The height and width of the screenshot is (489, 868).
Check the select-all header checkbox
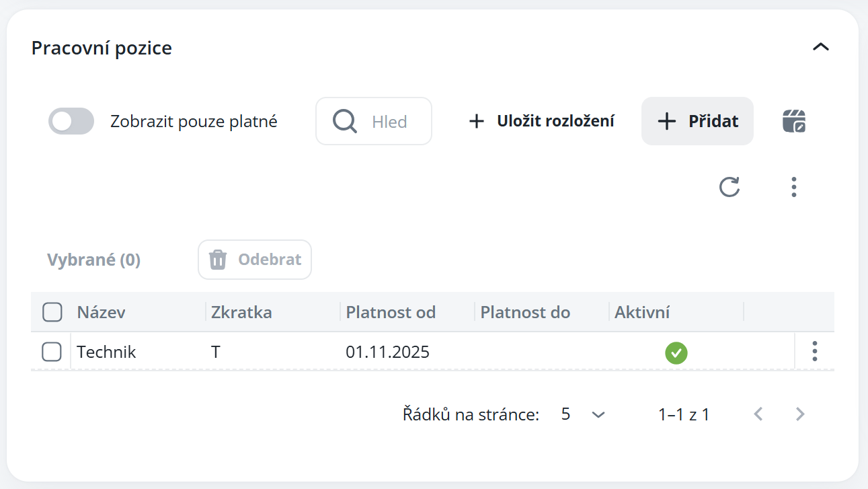[x=52, y=312]
